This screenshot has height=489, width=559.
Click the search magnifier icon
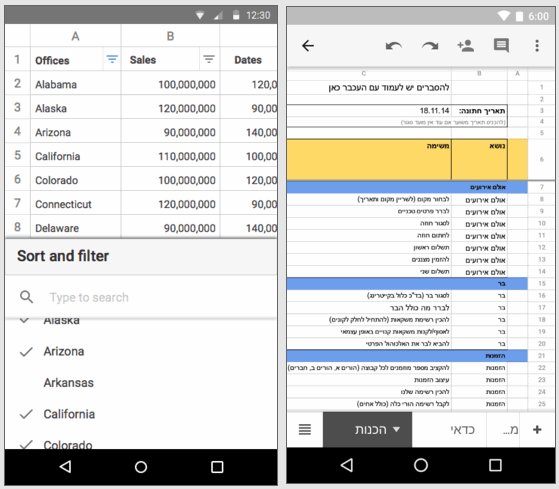tap(26, 297)
